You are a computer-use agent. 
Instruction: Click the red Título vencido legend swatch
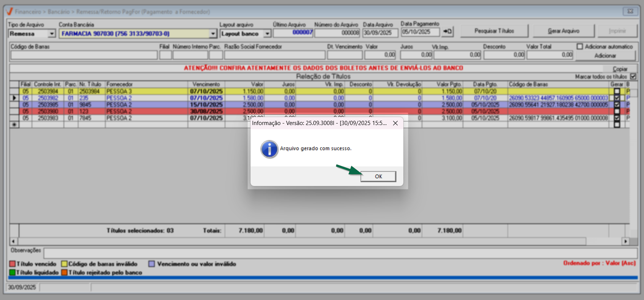pos(12,264)
